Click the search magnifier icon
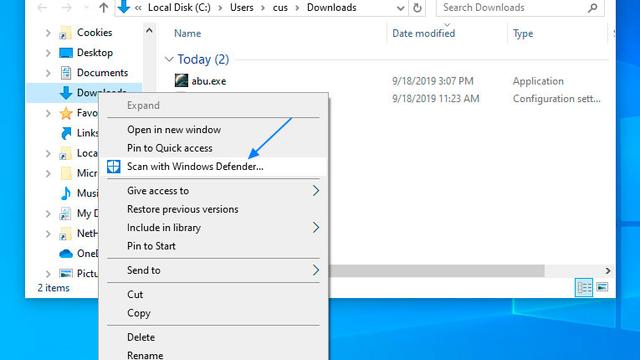 (593, 8)
